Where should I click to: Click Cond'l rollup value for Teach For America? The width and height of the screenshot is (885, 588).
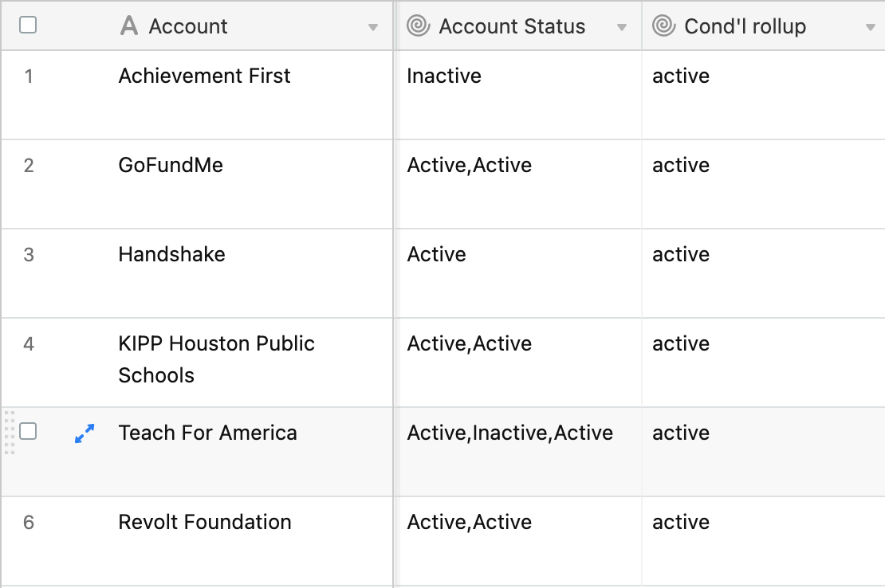(x=681, y=433)
